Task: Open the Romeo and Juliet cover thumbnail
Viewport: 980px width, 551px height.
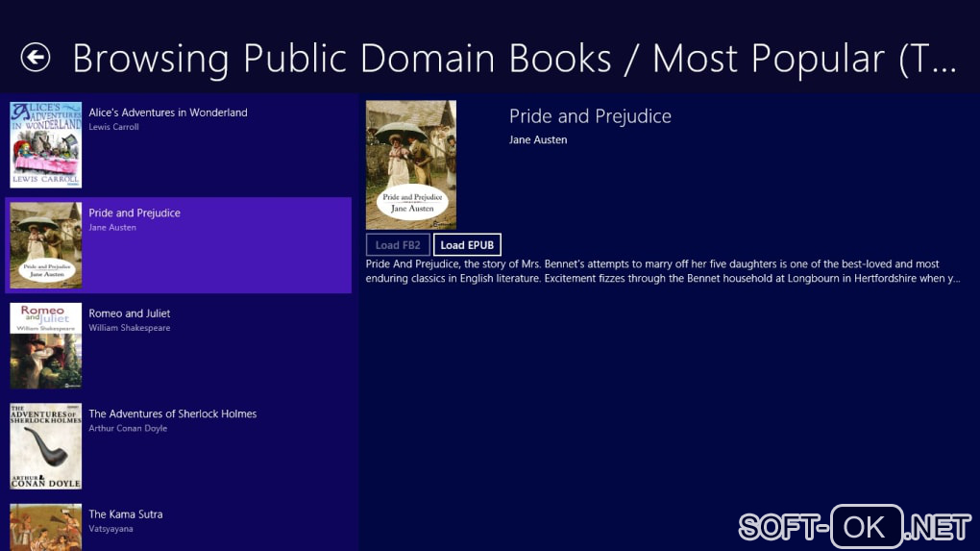Action: 45,346
